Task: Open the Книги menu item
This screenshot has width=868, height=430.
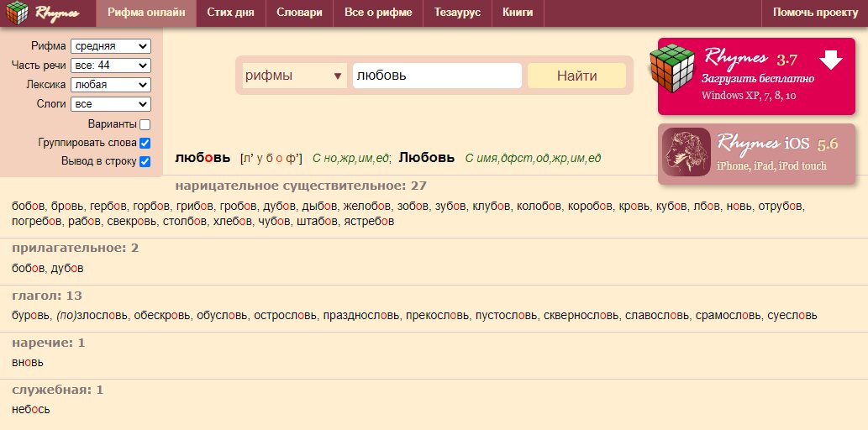Action: pyautogui.click(x=518, y=13)
